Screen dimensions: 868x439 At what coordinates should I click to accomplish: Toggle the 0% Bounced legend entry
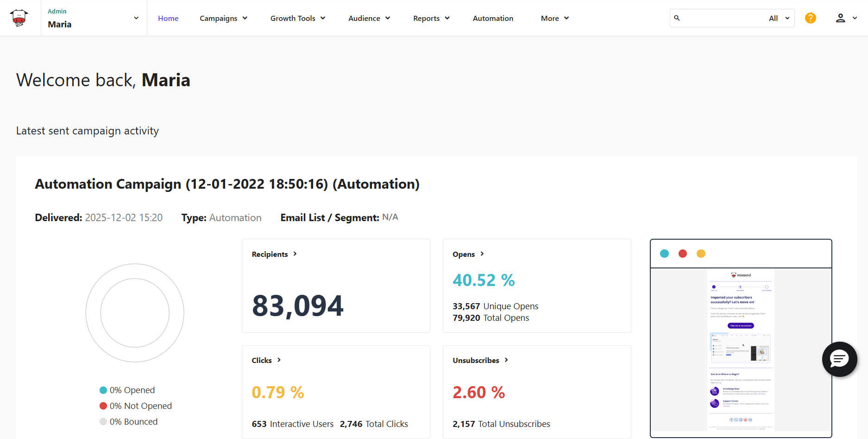coord(128,421)
